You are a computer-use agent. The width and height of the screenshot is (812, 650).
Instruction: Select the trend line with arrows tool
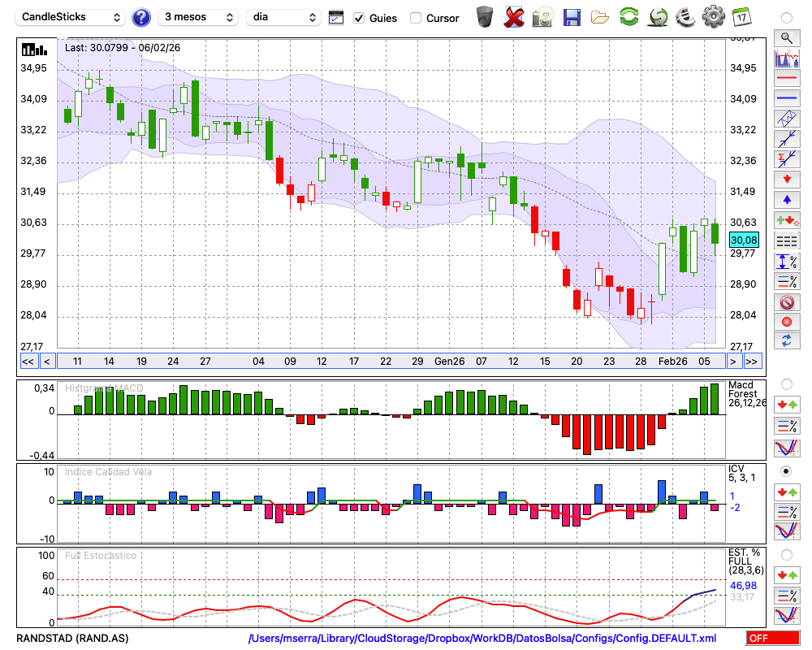[787, 139]
